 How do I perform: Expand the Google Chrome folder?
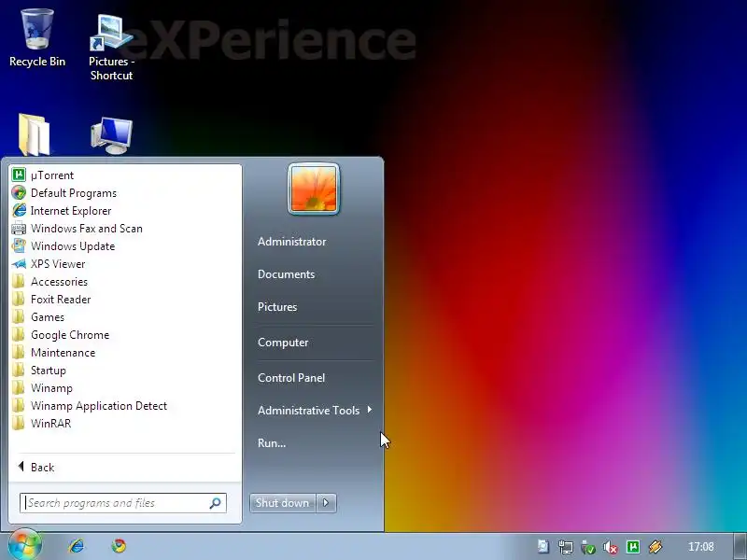[x=124, y=335]
